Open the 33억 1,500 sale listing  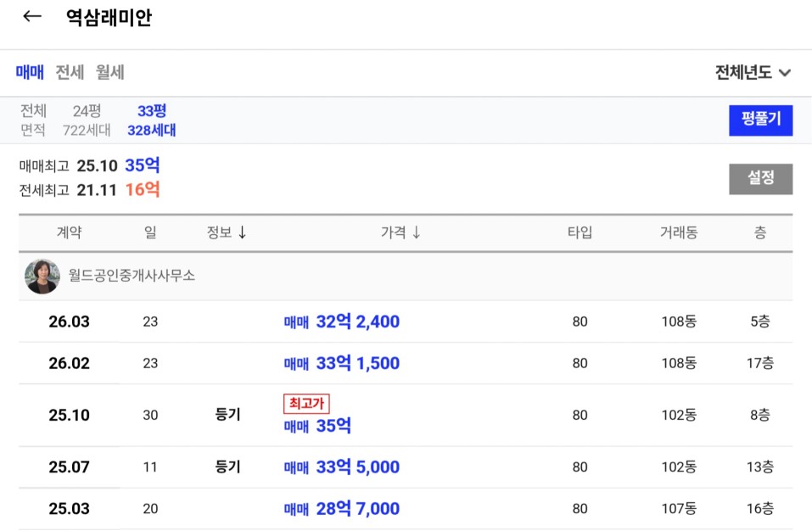pyautogui.click(x=341, y=364)
